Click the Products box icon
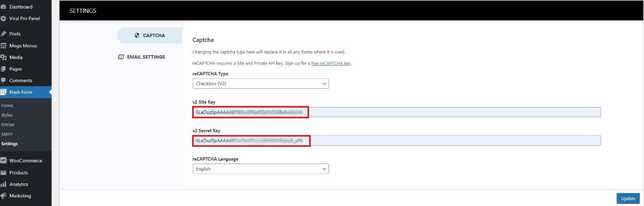This screenshot has height=206, width=644. click(3, 173)
